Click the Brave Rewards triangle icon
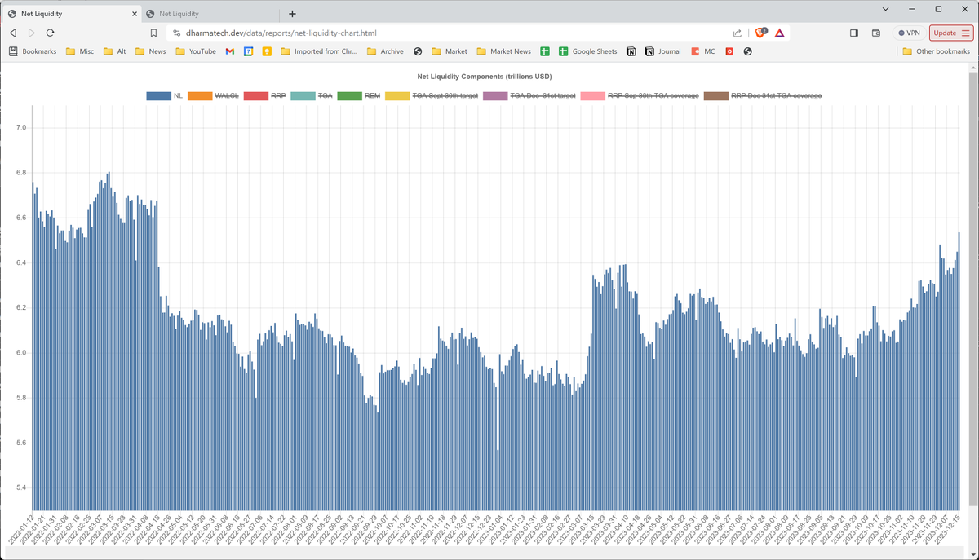Viewport: 979px width, 560px height. pyautogui.click(x=781, y=33)
